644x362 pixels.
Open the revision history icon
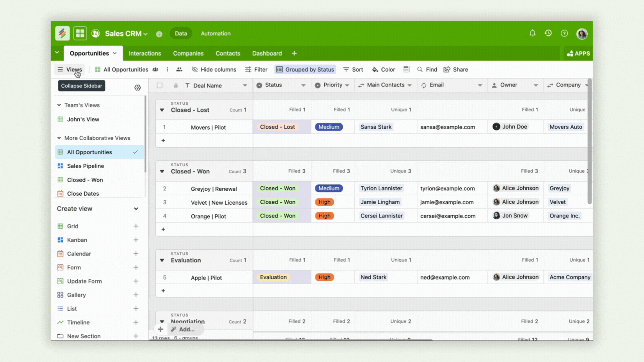coord(548,33)
